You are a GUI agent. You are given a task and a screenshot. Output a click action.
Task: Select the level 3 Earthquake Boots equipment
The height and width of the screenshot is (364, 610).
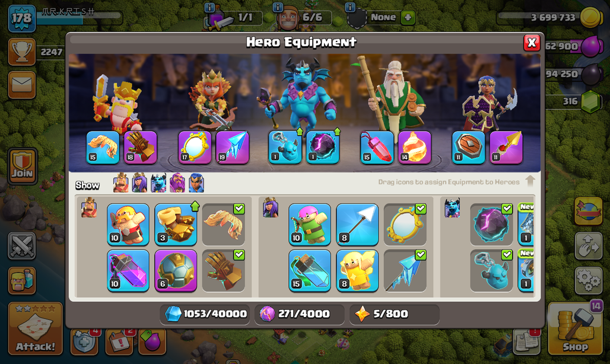176,225
